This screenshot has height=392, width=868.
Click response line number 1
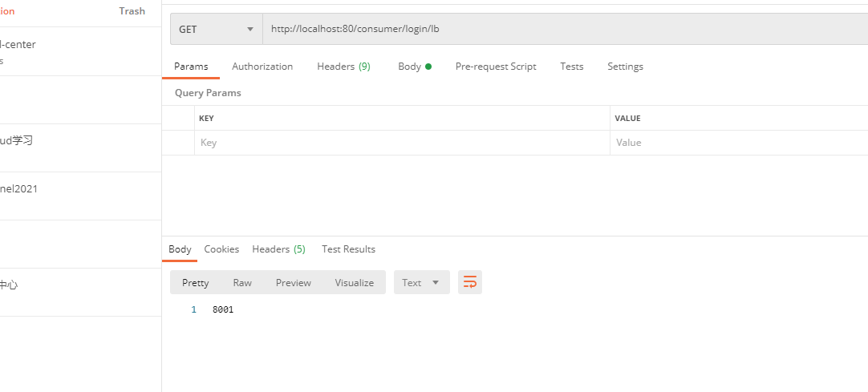[194, 309]
